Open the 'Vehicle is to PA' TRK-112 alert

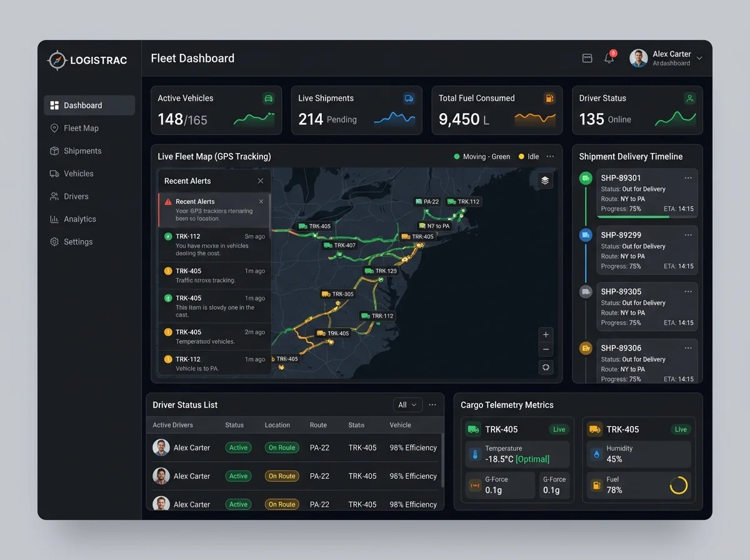pyautogui.click(x=214, y=363)
